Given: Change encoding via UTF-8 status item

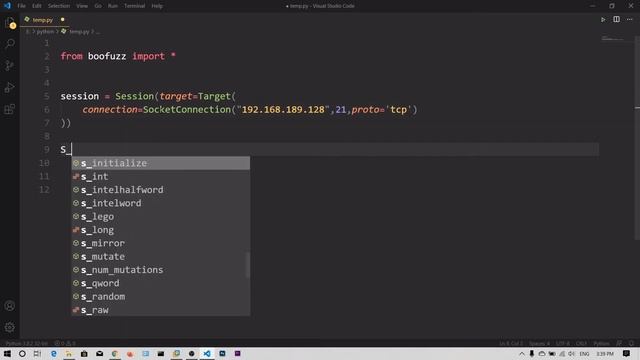Looking at the screenshot, I should click(562, 343).
